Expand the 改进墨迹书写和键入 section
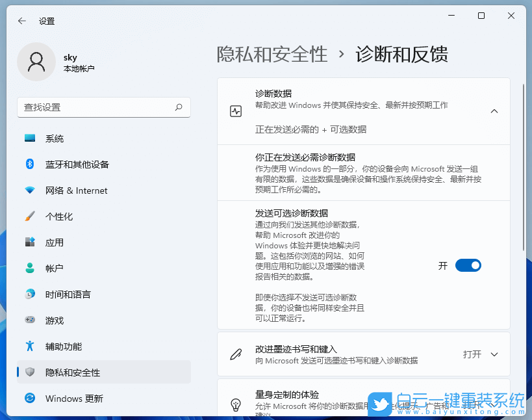Screen dimensions: 532x420 (493, 354)
